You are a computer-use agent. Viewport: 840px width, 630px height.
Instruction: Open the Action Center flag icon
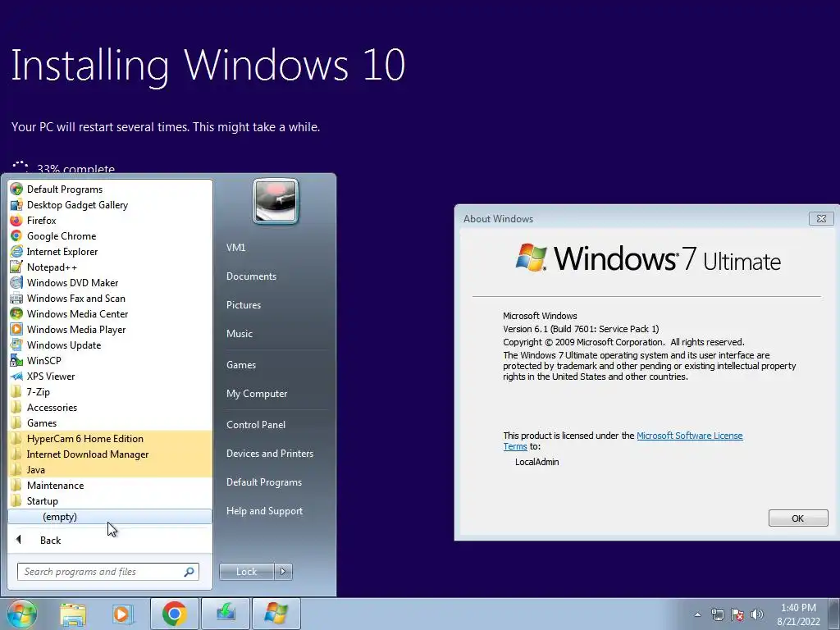pos(737,614)
